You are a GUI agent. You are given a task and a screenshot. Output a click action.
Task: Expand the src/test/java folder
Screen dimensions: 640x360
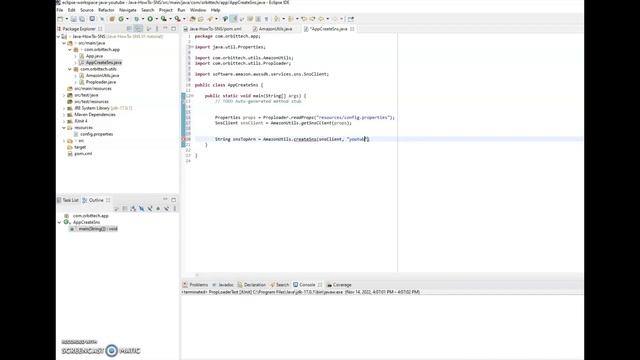coord(64,95)
